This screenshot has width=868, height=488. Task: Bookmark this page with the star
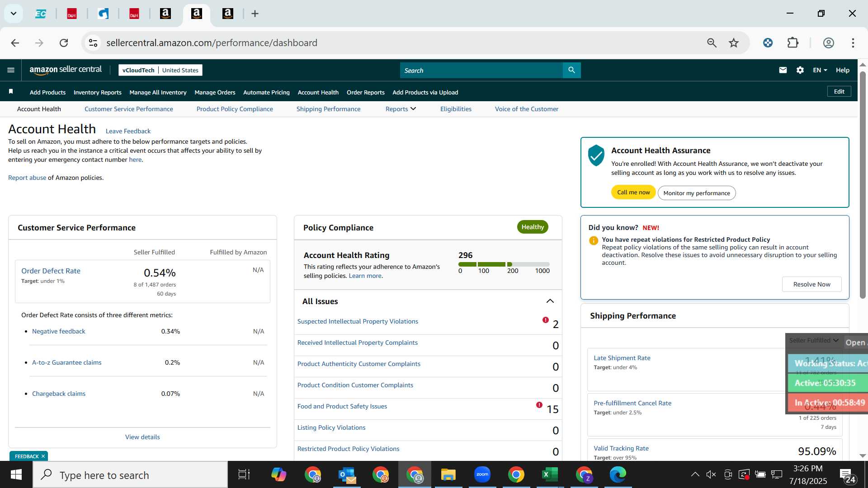tap(734, 43)
